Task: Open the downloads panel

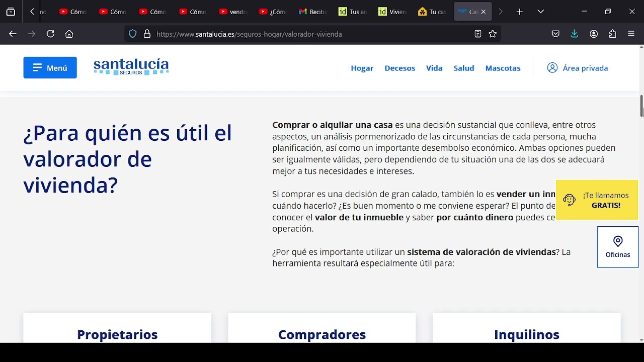Action: [575, 34]
